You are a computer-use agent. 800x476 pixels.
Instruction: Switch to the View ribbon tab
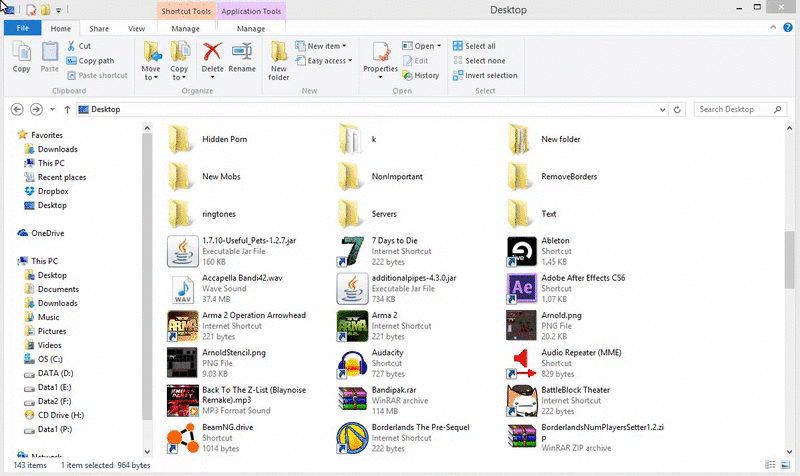point(136,29)
